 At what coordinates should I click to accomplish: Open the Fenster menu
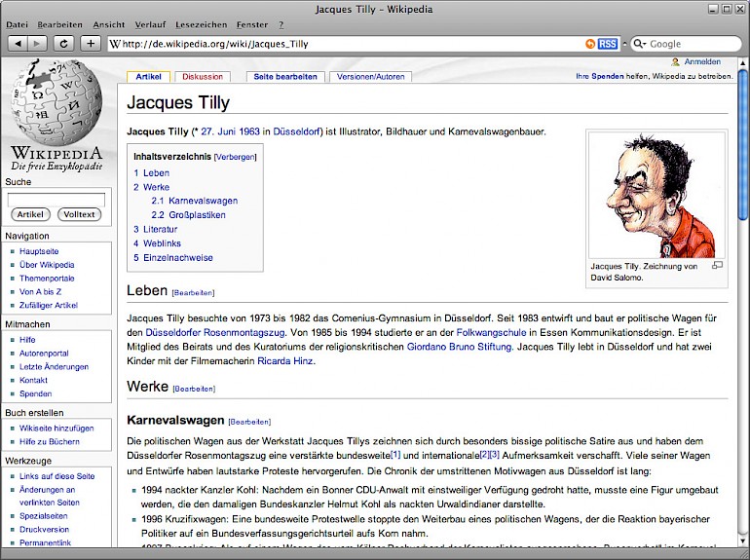[252, 25]
